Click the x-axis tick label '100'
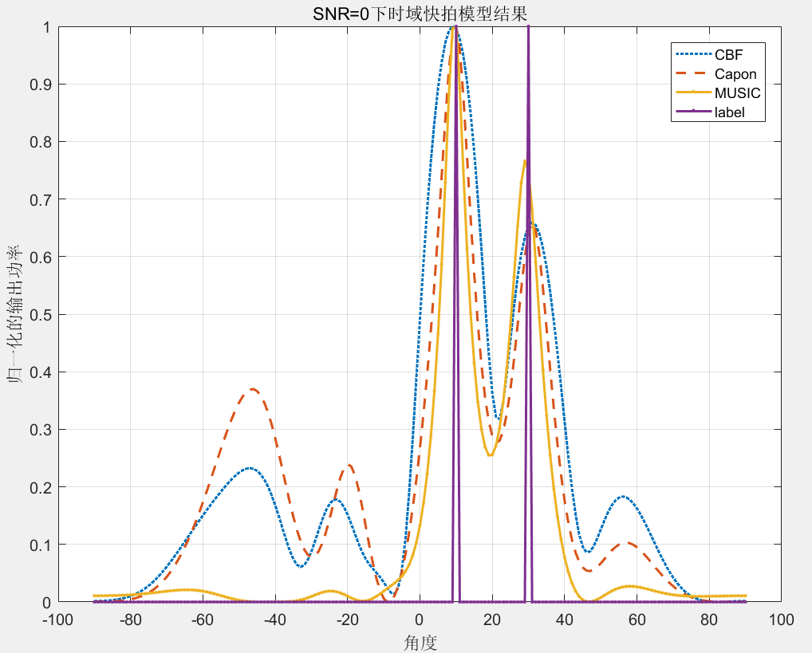This screenshot has height=653, width=812. pyautogui.click(x=781, y=620)
